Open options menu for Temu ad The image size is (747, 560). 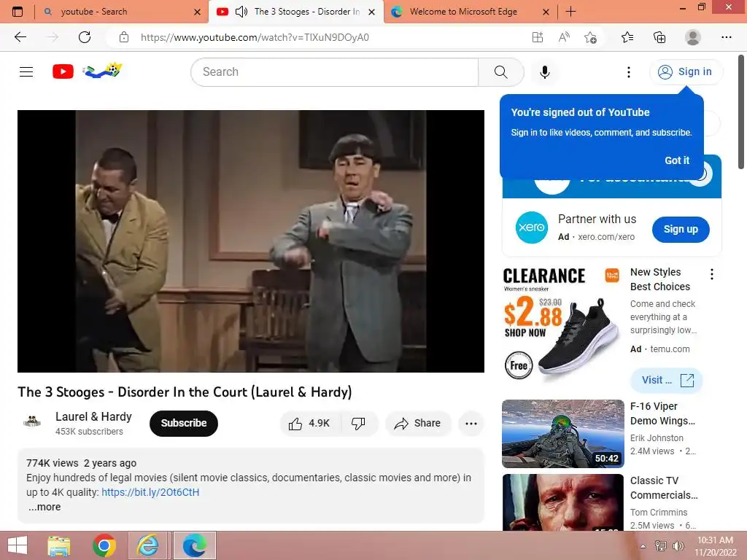pos(711,274)
